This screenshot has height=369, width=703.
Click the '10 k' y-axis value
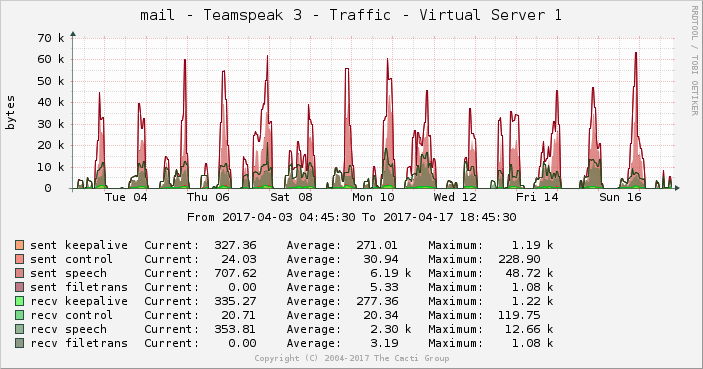51,167
